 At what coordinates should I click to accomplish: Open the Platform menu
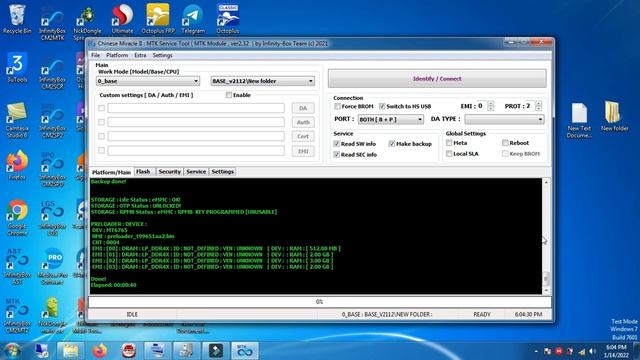pyautogui.click(x=117, y=55)
